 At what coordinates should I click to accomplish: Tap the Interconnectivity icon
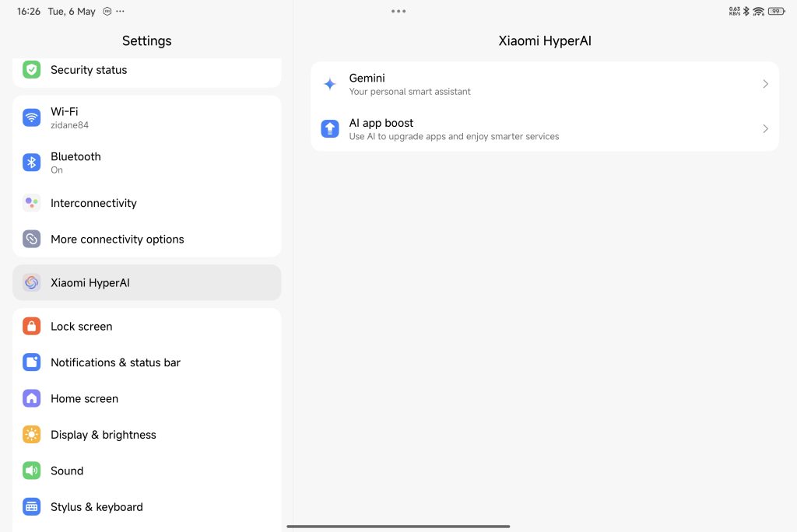31,203
